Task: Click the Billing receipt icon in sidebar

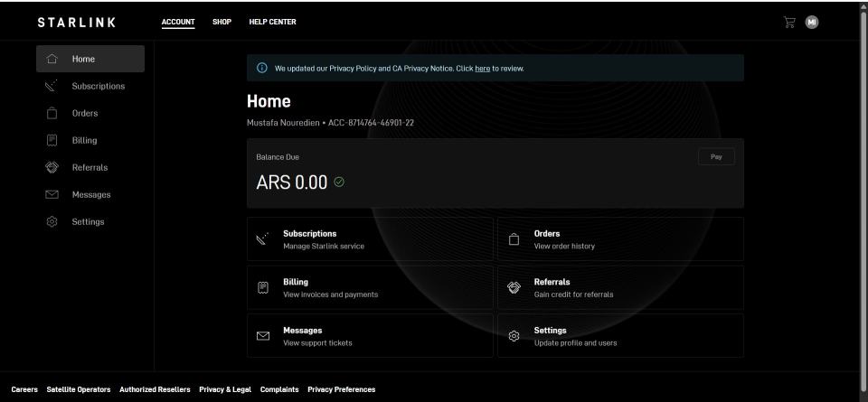Action: (52, 140)
